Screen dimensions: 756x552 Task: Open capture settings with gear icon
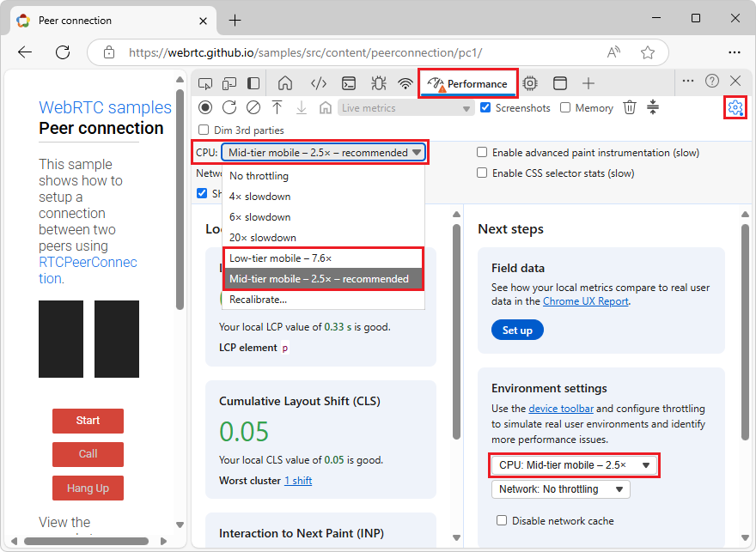click(x=735, y=107)
